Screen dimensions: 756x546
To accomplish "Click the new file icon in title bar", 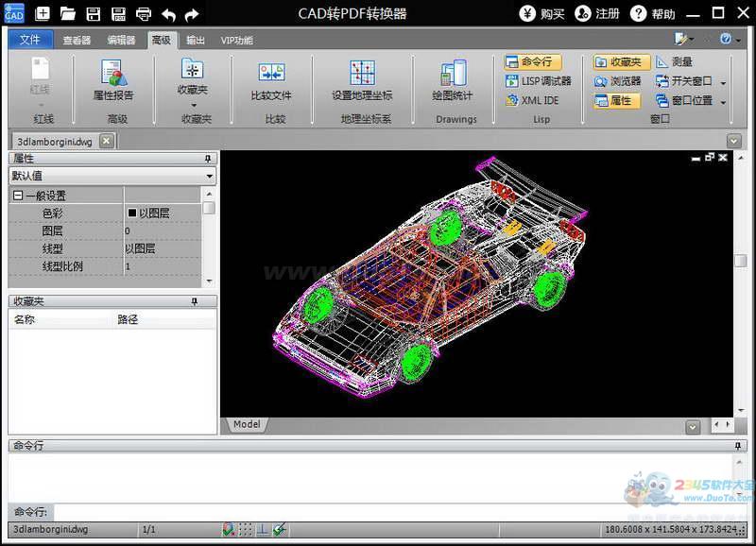I will coord(43,13).
